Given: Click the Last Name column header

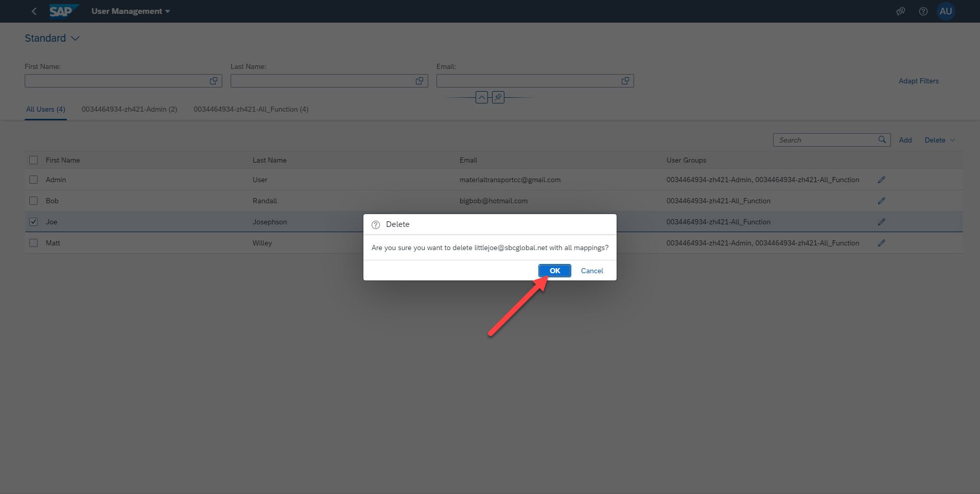Looking at the screenshot, I should [269, 160].
